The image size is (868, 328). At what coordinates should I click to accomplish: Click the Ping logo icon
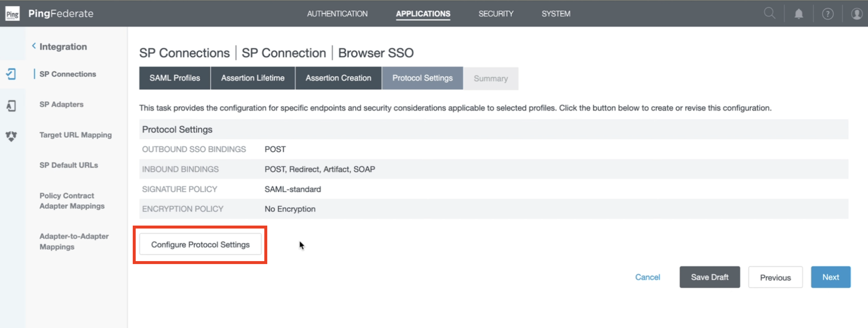point(12,14)
